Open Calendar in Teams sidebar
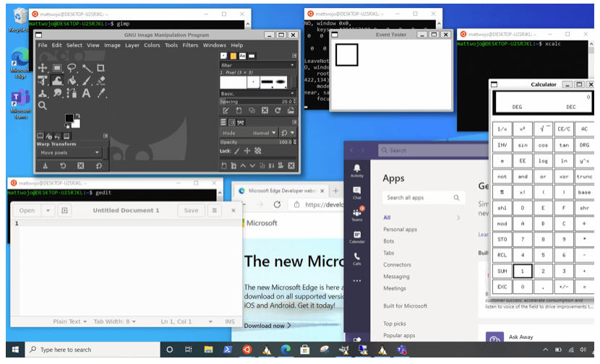The width and height of the screenshot is (600, 364). 356,237
